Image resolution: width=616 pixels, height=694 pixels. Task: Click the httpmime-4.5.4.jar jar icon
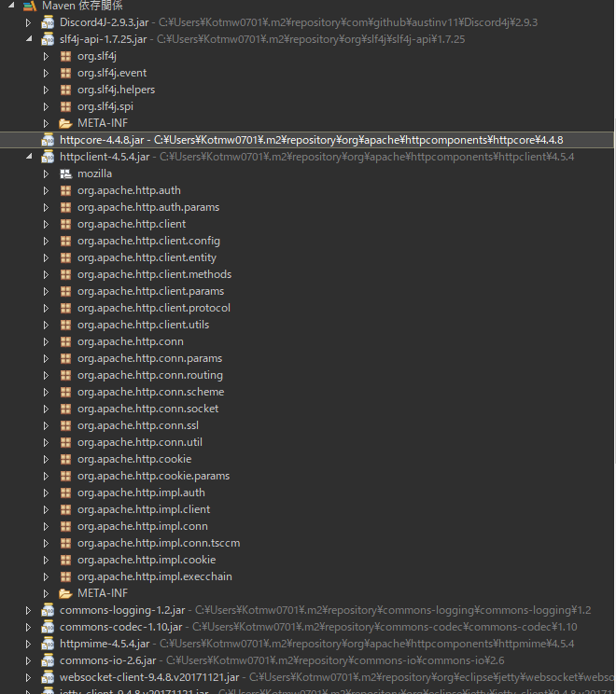click(x=48, y=644)
